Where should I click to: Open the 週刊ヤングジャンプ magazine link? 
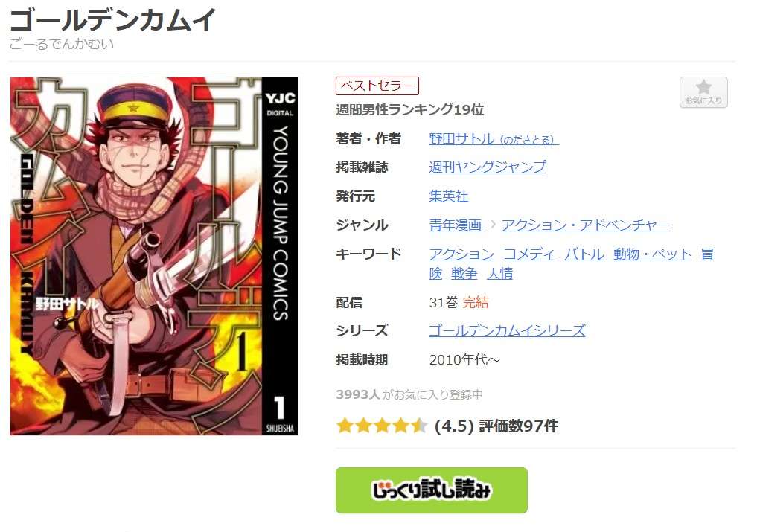click(488, 167)
